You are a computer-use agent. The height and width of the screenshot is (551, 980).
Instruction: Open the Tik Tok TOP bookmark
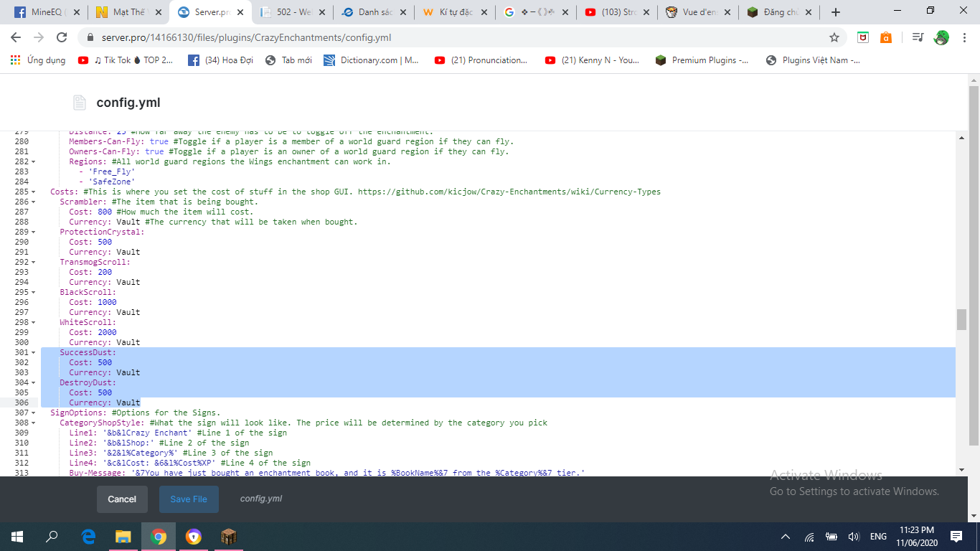[126, 60]
